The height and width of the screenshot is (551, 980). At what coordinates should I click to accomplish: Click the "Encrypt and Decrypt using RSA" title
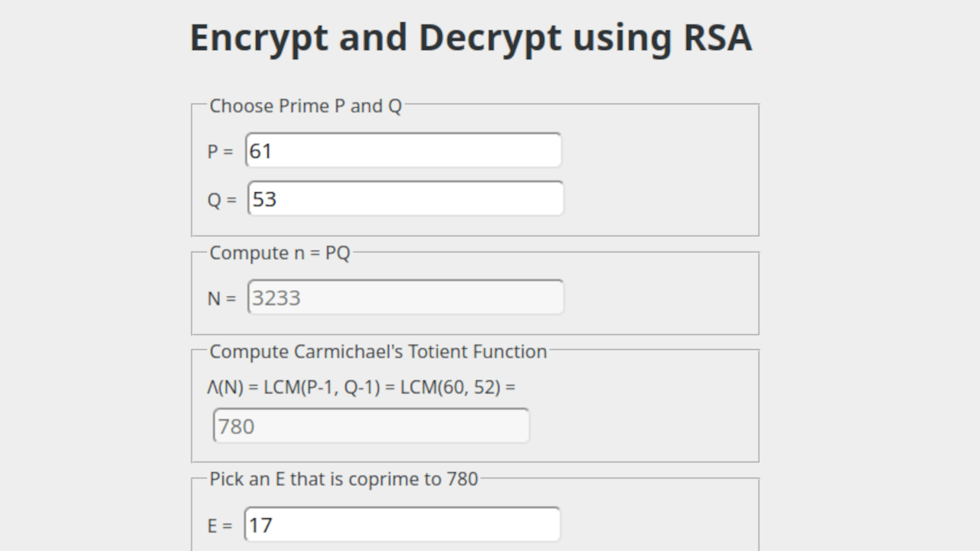click(471, 37)
